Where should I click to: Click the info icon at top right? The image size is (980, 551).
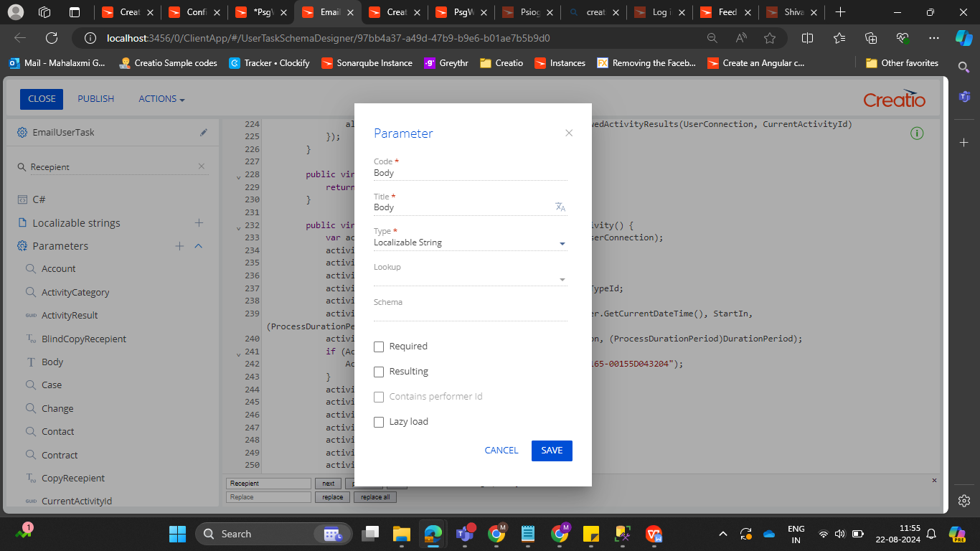click(917, 133)
